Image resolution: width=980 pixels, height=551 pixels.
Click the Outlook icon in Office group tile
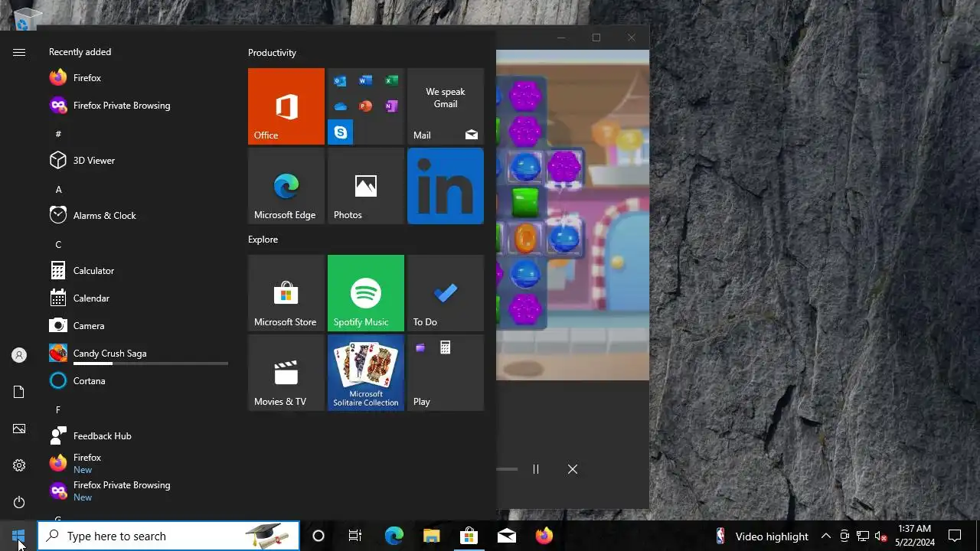(x=340, y=81)
